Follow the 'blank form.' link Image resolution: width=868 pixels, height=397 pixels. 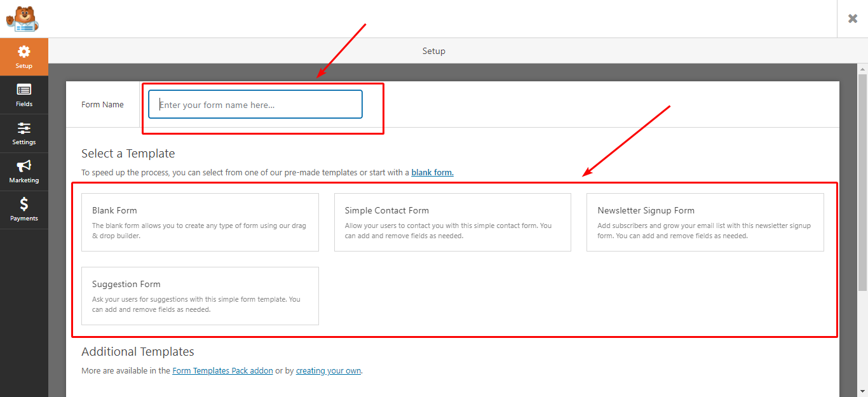pos(432,172)
